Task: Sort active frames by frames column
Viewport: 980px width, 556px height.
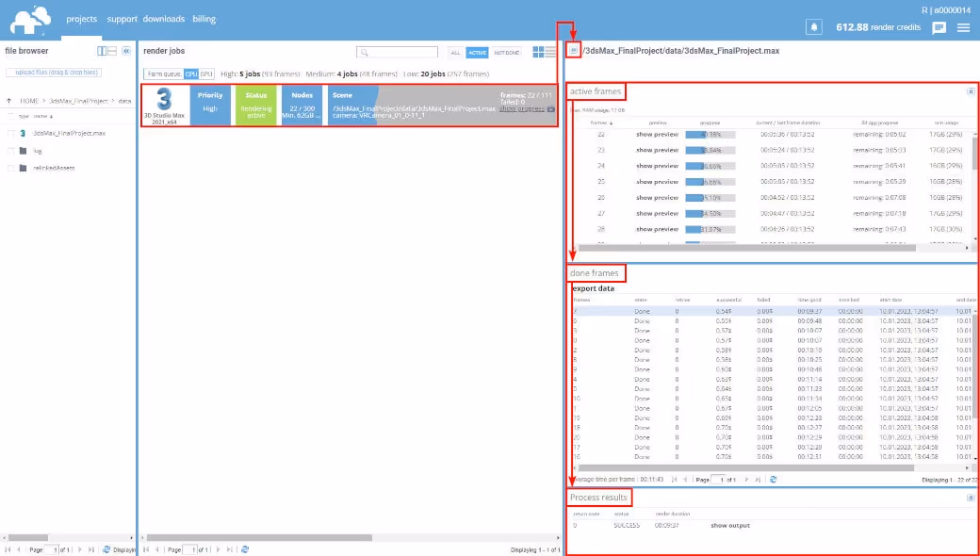Action: click(x=600, y=123)
